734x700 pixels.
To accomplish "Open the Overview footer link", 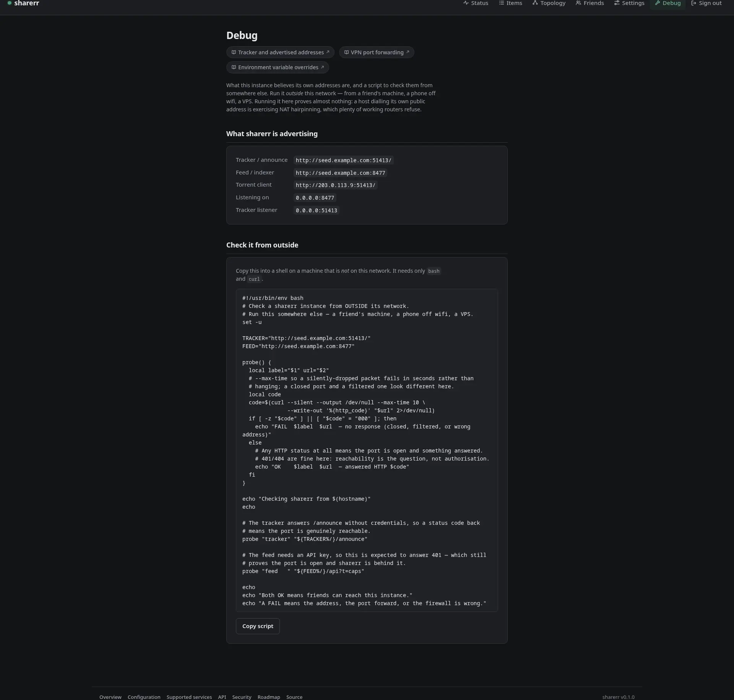I will [x=110, y=697].
